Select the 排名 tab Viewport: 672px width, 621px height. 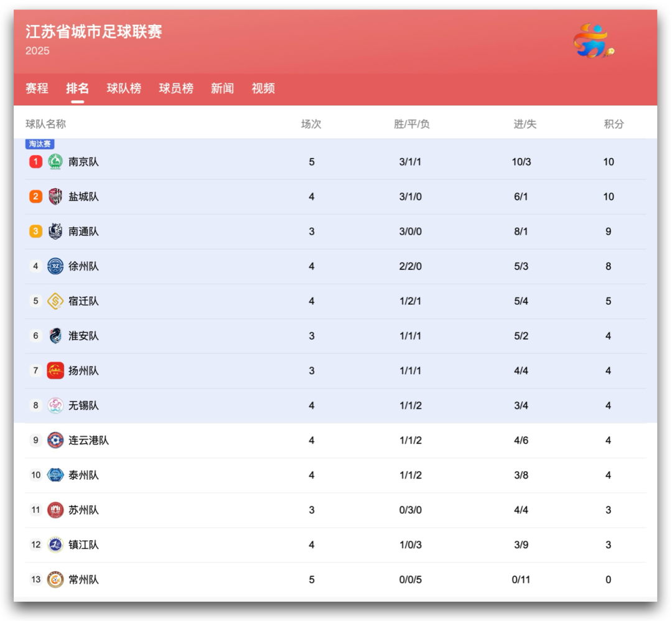(78, 88)
